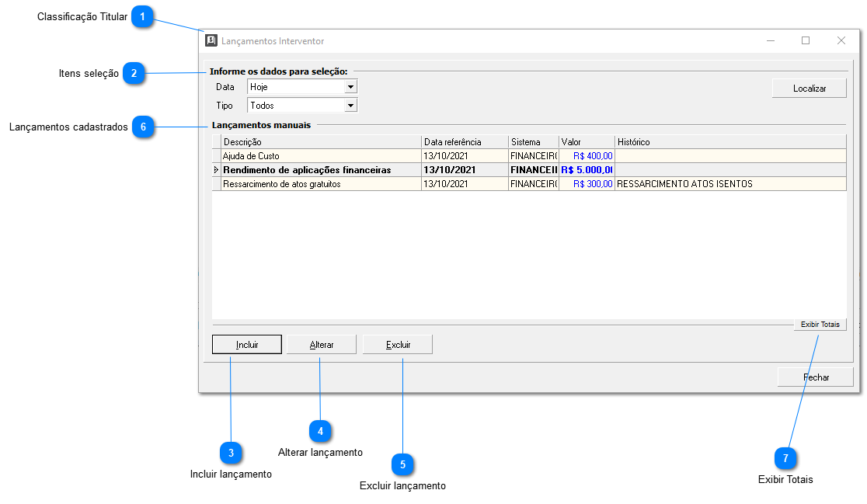Click the Sistema cell in Ajuda de Custo row
The height and width of the screenshot is (504, 867).
click(534, 156)
